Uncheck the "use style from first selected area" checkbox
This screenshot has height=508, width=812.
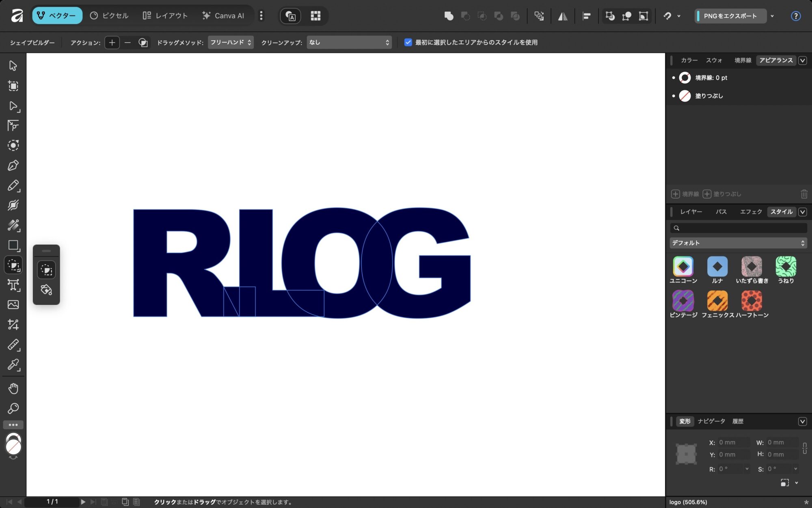[408, 42]
